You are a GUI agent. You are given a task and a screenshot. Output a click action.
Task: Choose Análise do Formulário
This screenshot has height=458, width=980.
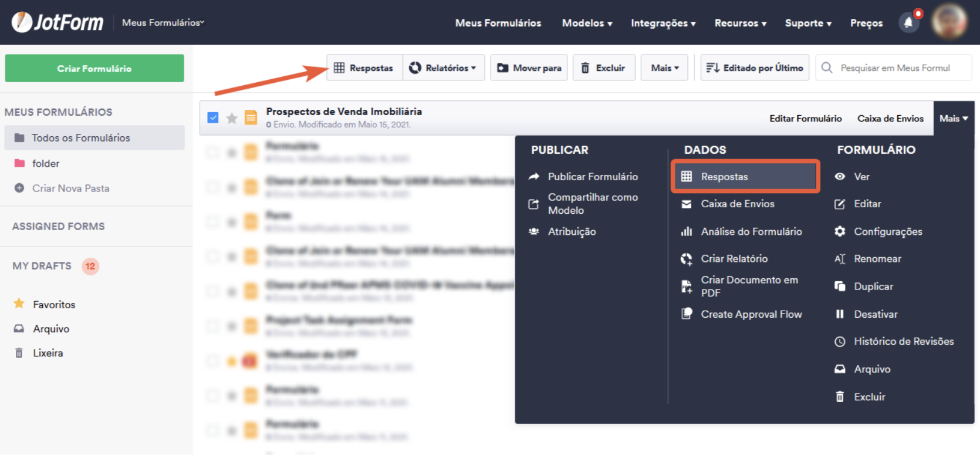click(x=751, y=231)
